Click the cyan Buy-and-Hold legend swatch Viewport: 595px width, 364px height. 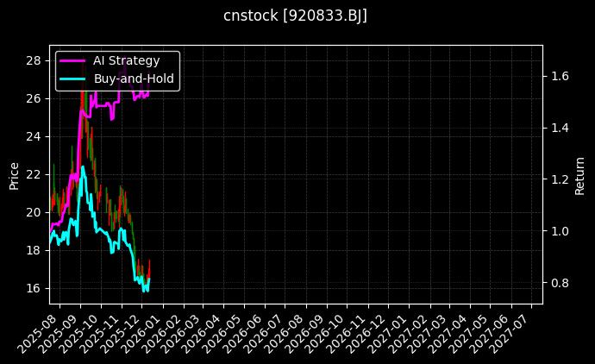(x=72, y=78)
